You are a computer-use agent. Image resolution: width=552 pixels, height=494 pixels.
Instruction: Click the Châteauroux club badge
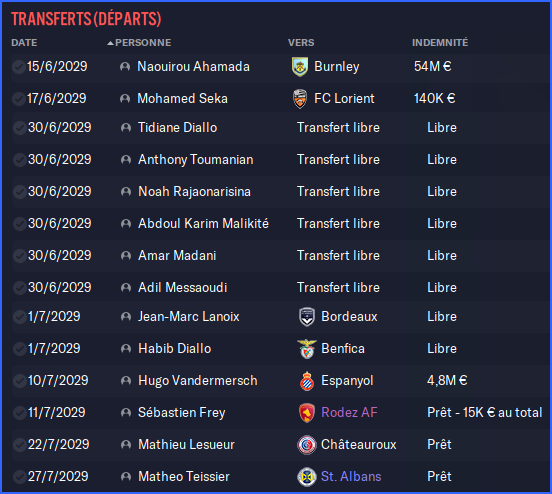pos(307,445)
